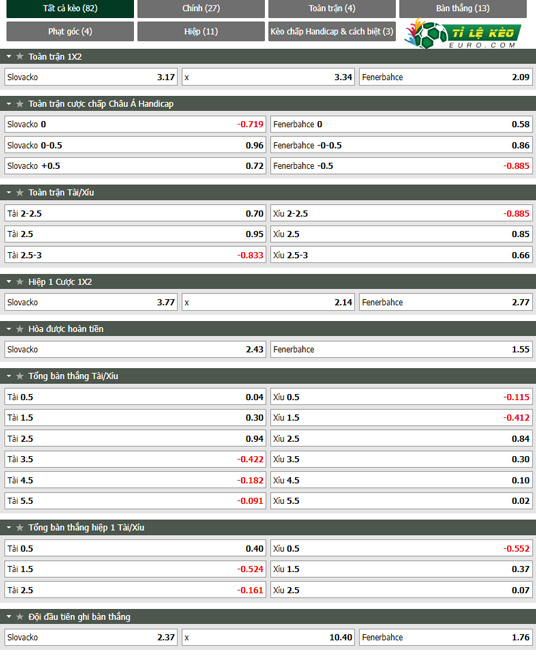The image size is (536, 655).
Task: Select the Bàn thắng (13) tab
Action: tap(462, 9)
